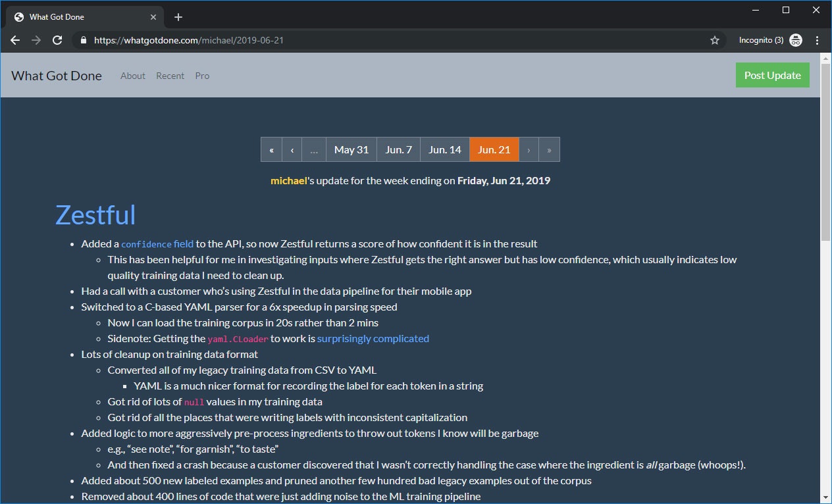Click the italic "all" word in text

tap(651, 465)
